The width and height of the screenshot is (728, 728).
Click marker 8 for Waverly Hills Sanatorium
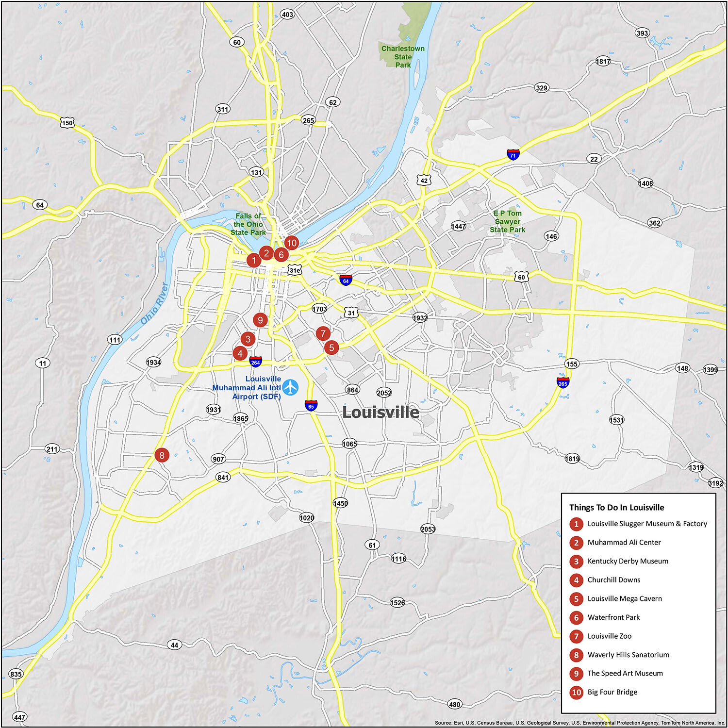click(x=162, y=455)
